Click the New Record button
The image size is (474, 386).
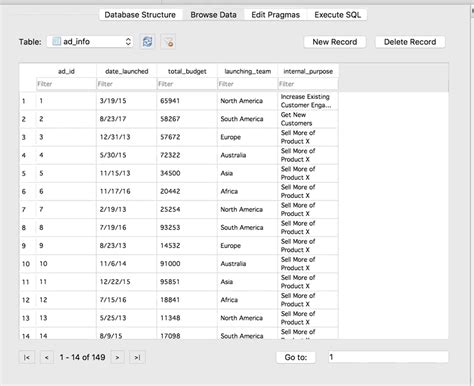coord(335,42)
